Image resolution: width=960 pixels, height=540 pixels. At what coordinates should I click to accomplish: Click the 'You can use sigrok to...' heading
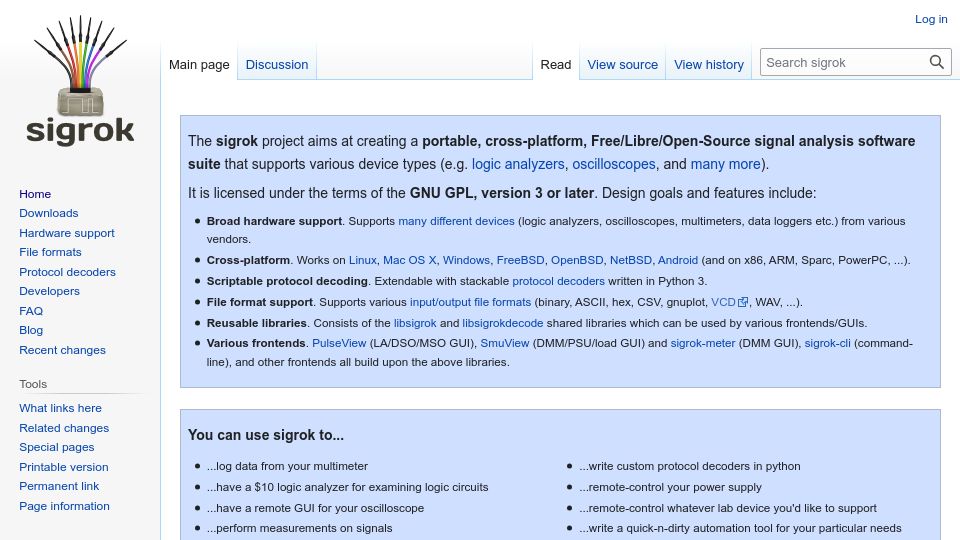pos(266,435)
